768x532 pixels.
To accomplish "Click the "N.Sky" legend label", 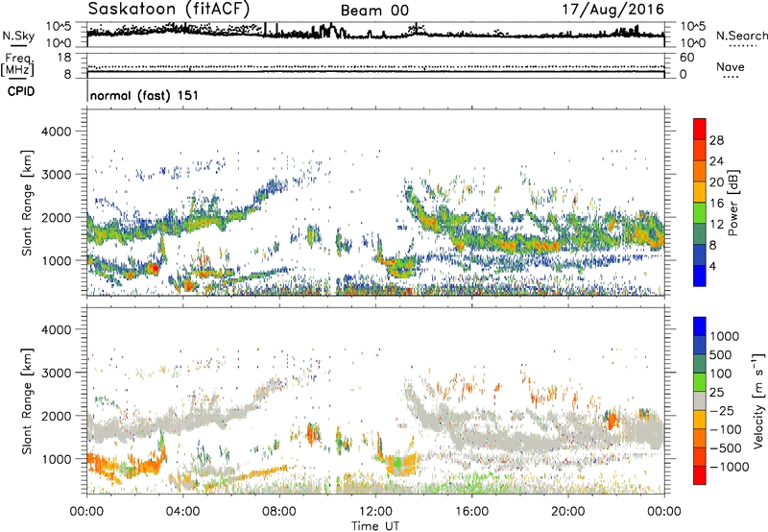I will click(18, 36).
